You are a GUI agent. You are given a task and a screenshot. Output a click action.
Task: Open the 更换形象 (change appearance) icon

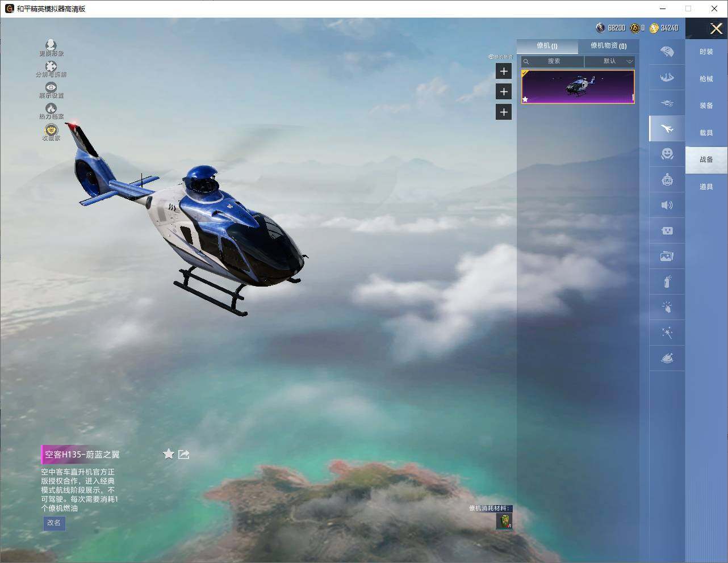point(51,45)
